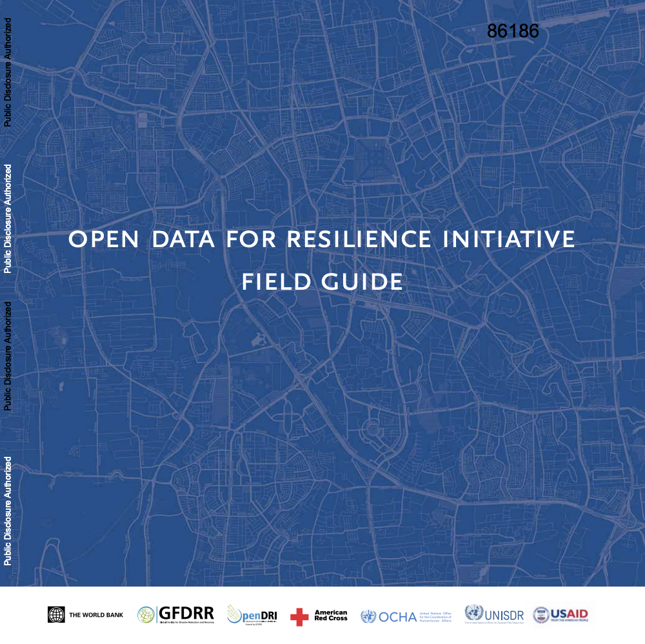Click the 'American Red Cross' text
The image size is (645, 644).
point(330,616)
